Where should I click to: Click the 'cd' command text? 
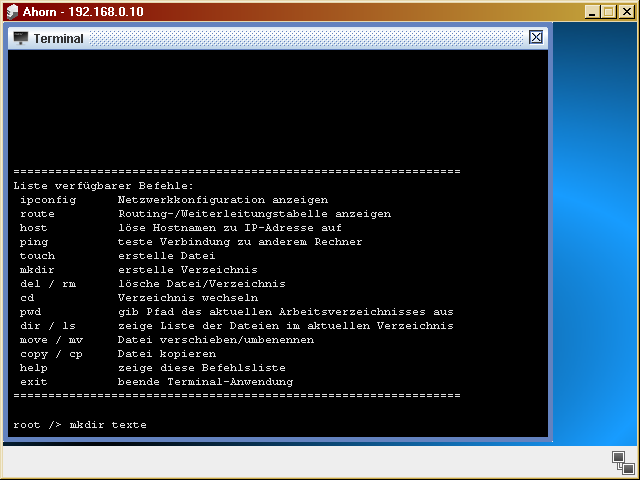pos(27,298)
